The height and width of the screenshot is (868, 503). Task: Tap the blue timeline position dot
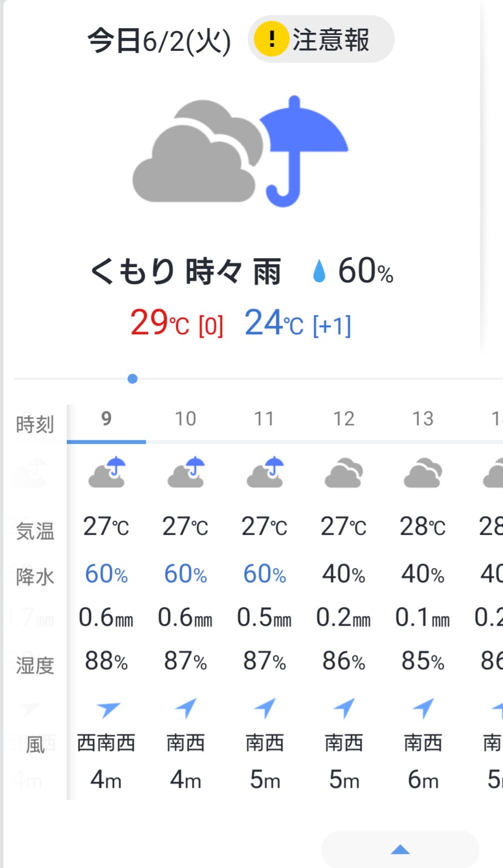click(132, 379)
